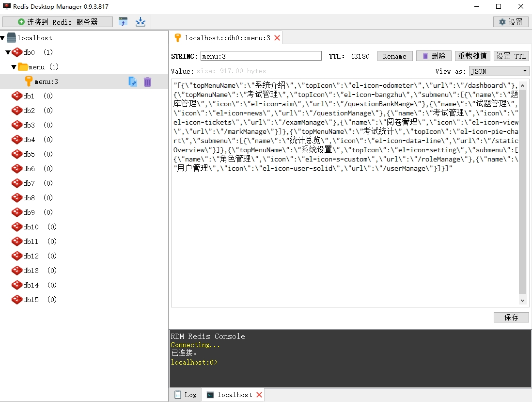Click the db13 database icon
The image size is (532, 402).
pos(17,271)
